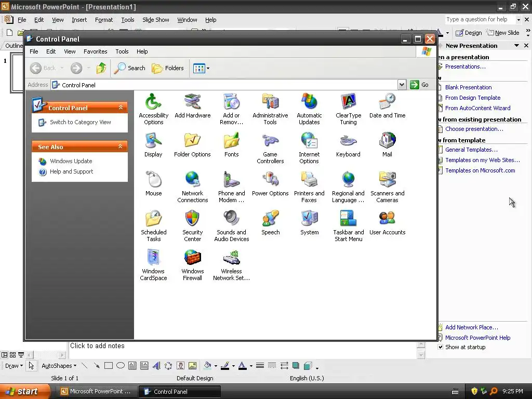Screen dimensions: 532x399
Task: Expand the Address bar dropdown
Action: [402, 85]
